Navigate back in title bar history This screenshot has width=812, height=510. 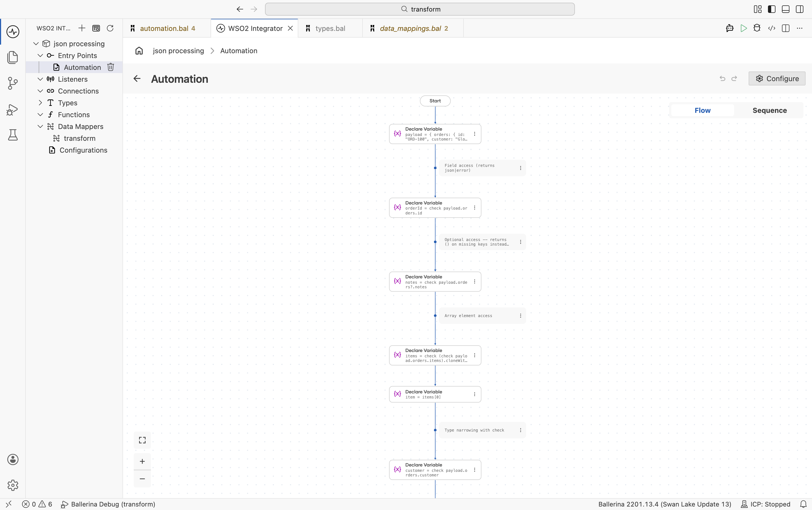pyautogui.click(x=240, y=9)
